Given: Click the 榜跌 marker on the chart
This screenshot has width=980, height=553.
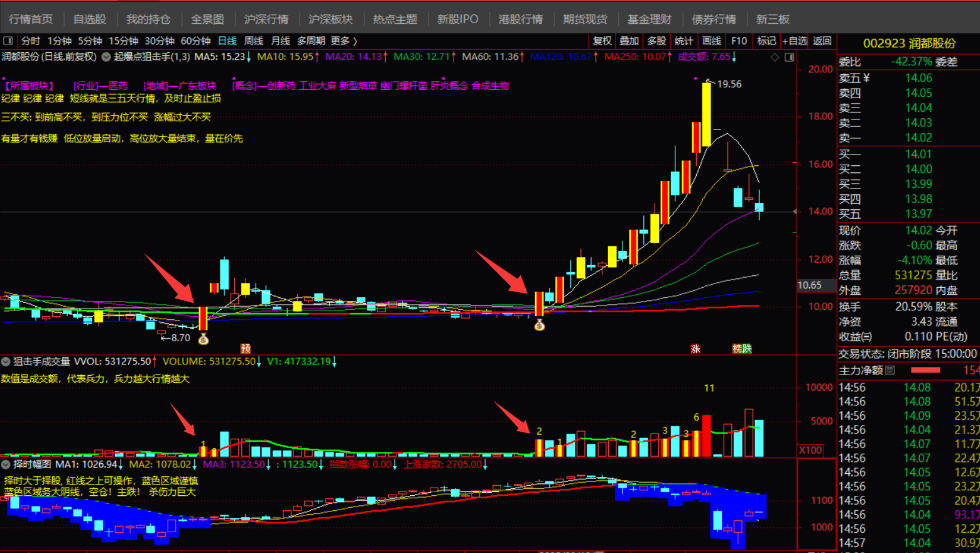Looking at the screenshot, I should [x=742, y=348].
